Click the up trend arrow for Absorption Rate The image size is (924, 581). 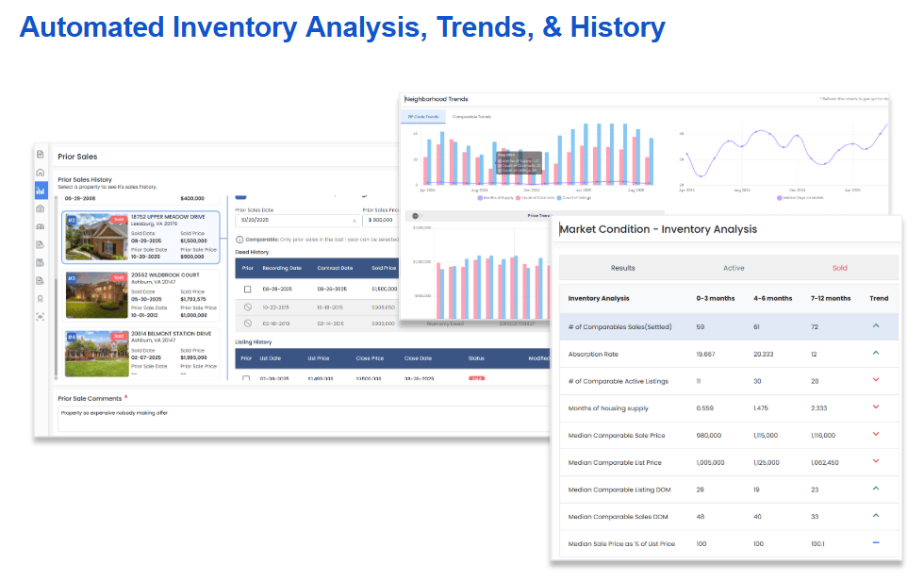click(x=876, y=353)
